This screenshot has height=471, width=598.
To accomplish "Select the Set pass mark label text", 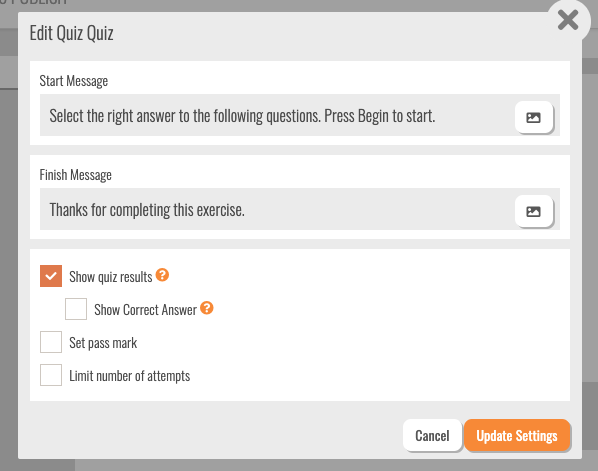I will (103, 343).
